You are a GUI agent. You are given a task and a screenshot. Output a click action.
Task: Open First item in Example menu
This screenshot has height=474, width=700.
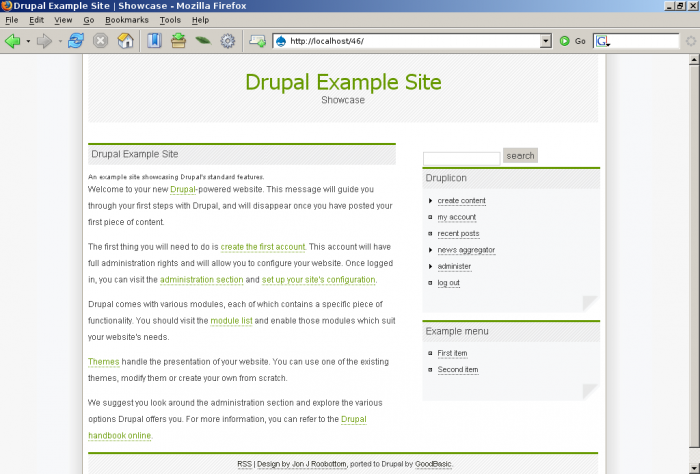coord(452,353)
